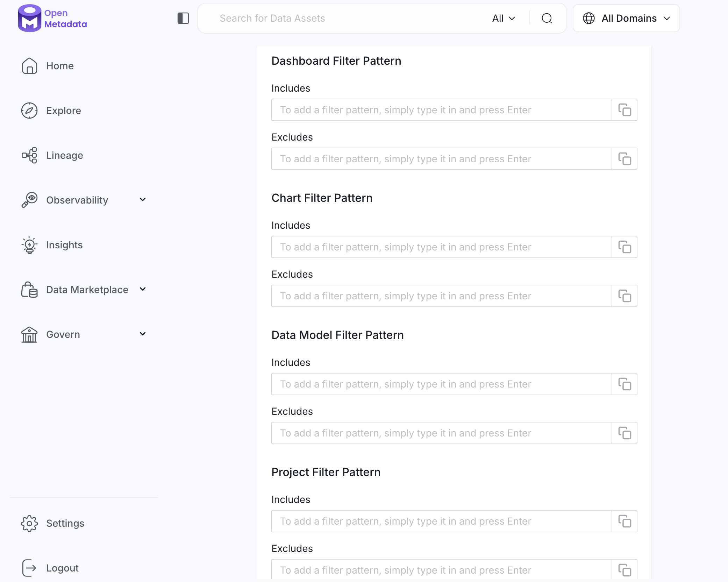The height and width of the screenshot is (582, 728).
Task: Copy Chart Filter Pattern Includes value
Action: tap(624, 247)
